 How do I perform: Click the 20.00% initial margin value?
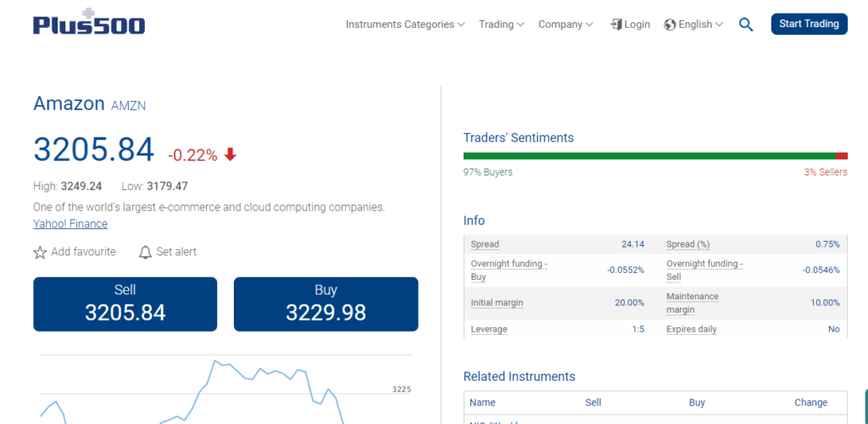(x=630, y=303)
